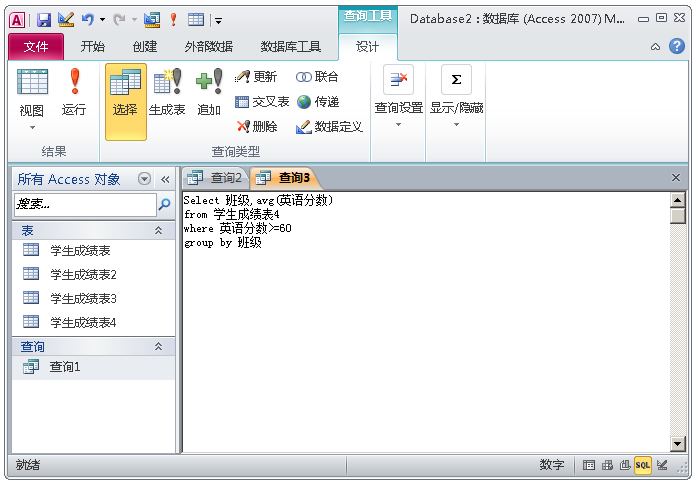Open the undo history dropdown arrow

(102, 20)
